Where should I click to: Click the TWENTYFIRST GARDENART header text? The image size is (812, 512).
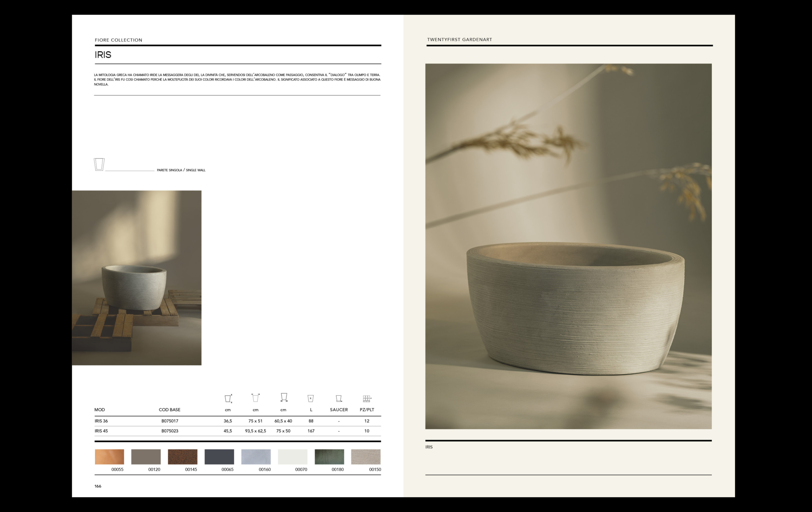coord(459,39)
